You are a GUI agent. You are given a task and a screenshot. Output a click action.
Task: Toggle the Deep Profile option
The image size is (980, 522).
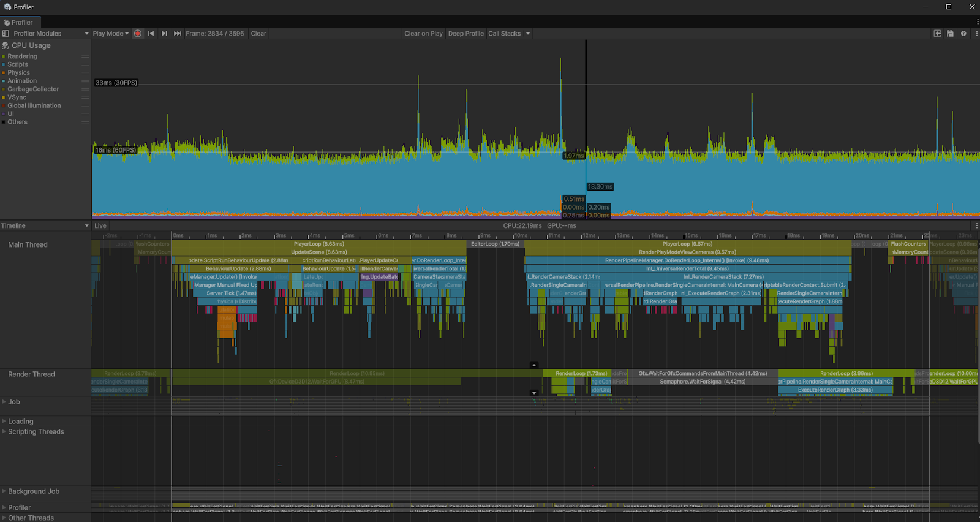[466, 34]
